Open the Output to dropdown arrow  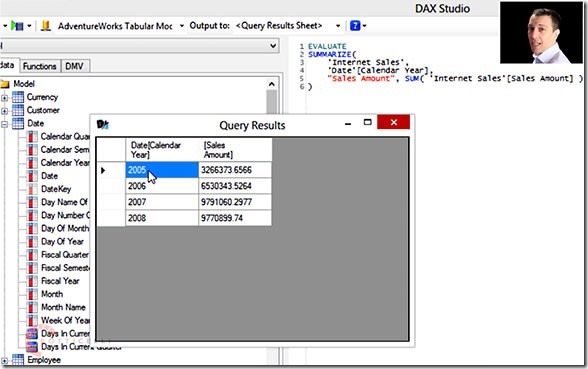[338, 26]
